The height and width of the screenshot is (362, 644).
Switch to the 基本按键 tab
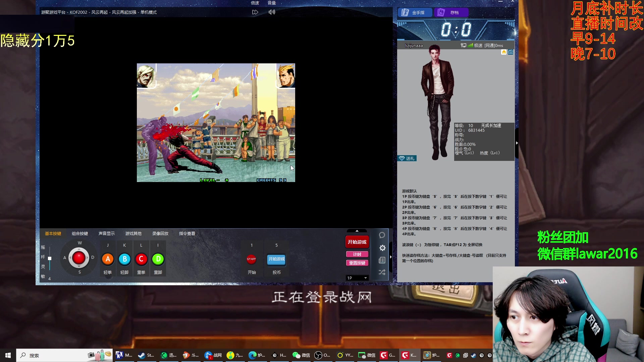pyautogui.click(x=53, y=234)
